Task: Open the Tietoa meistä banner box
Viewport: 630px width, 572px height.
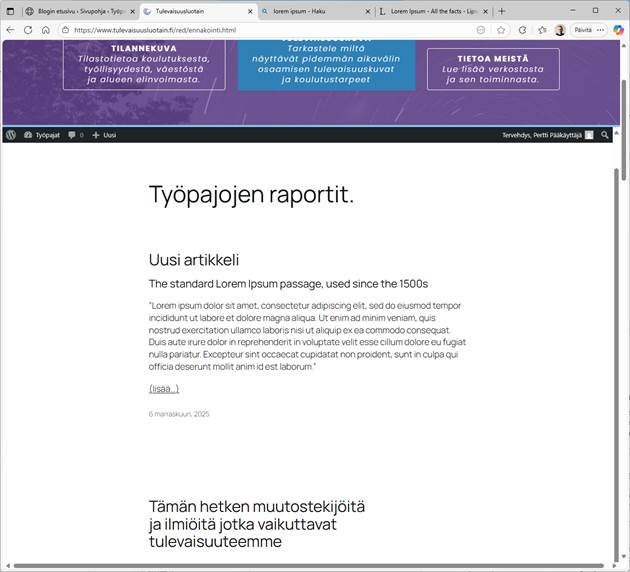Action: click(493, 69)
